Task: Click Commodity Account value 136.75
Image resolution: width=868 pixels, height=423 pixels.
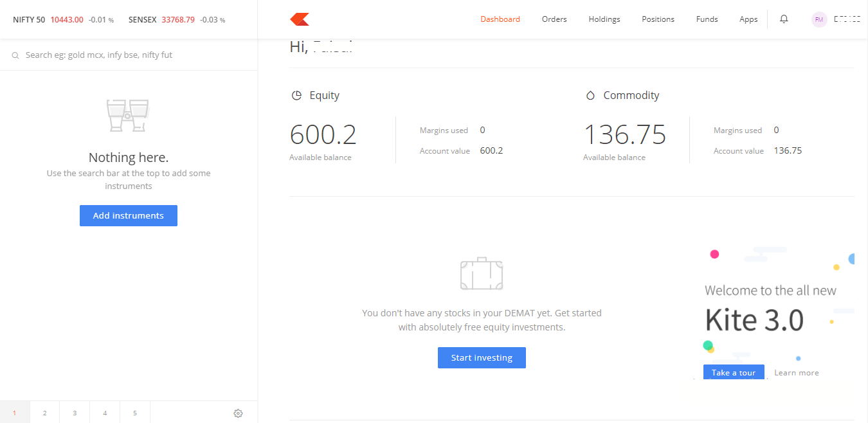Action: point(788,151)
